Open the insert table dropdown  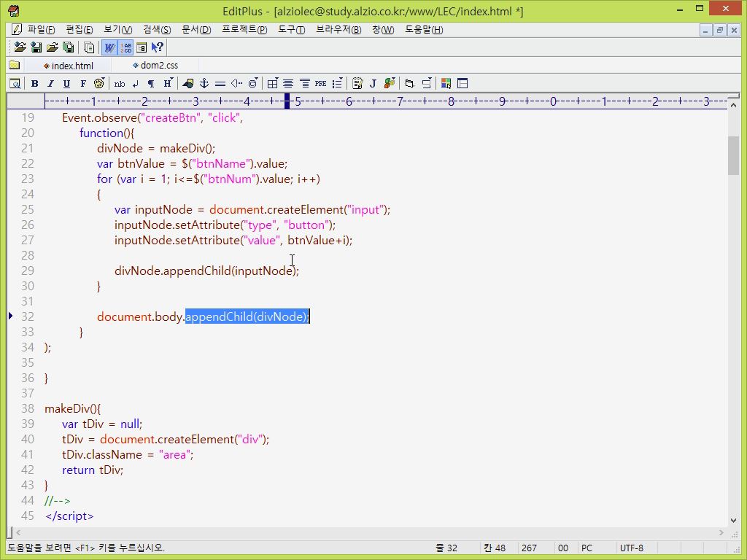(273, 84)
